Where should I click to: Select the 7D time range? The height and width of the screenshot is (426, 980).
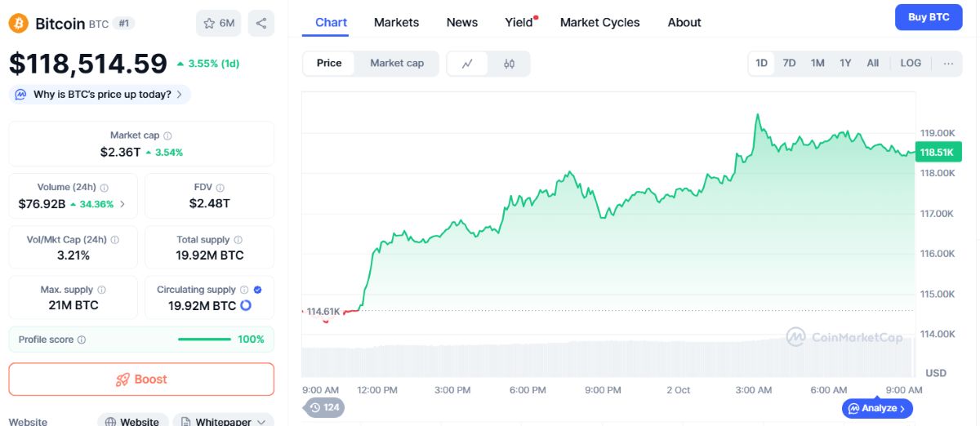(x=789, y=63)
